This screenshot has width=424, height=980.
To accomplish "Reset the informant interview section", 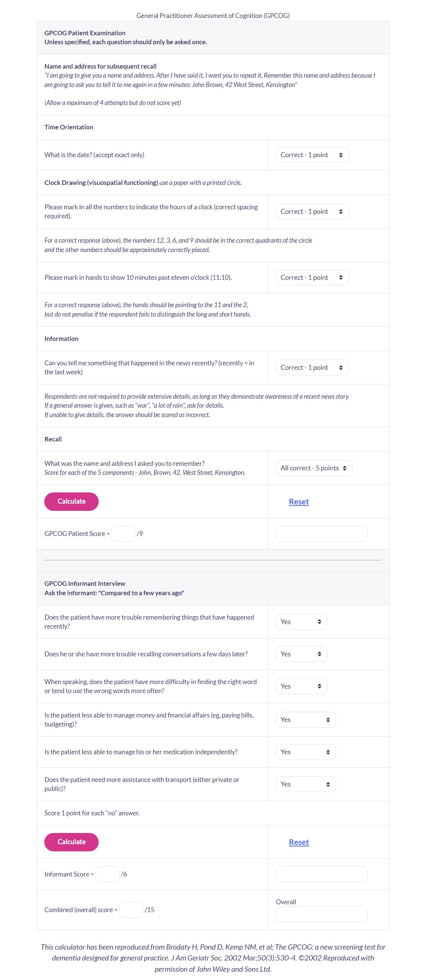I will pyautogui.click(x=298, y=842).
